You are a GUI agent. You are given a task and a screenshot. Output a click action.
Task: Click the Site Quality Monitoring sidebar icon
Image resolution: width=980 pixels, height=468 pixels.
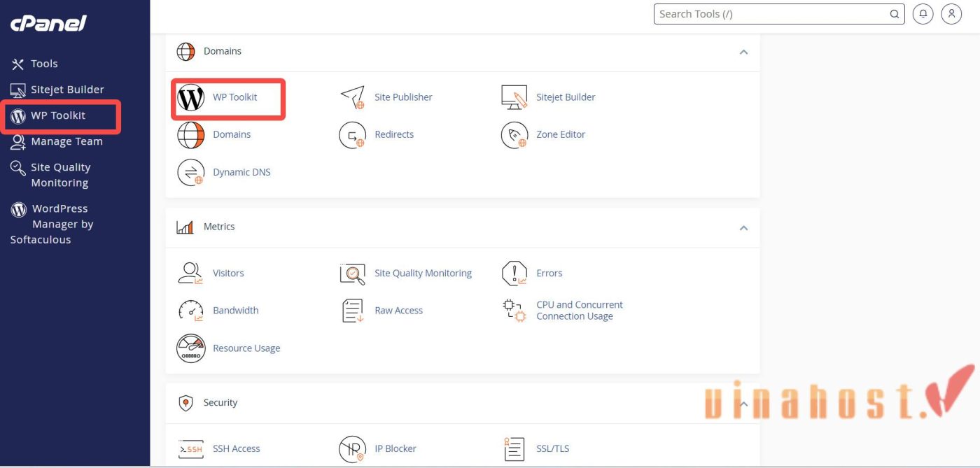click(x=18, y=168)
